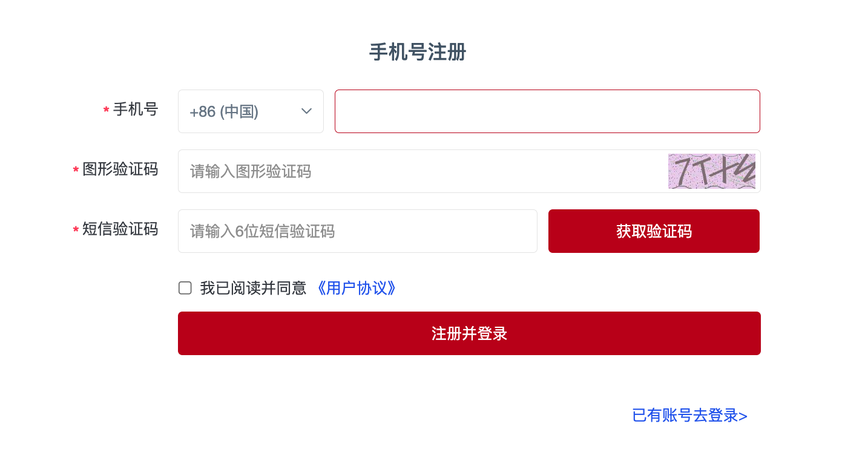Open the +86 (中国) country code dropdown
Viewport: 868px width, 461px height.
[251, 111]
